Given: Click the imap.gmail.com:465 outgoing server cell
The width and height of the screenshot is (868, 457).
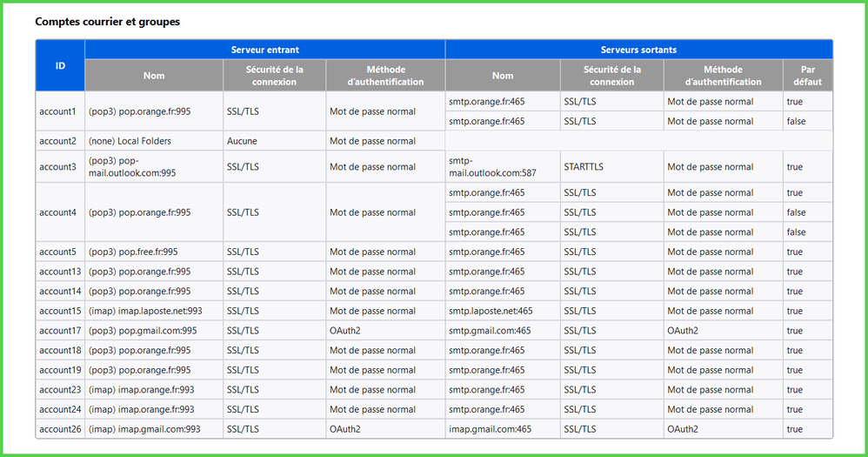Looking at the screenshot, I should 490,429.
